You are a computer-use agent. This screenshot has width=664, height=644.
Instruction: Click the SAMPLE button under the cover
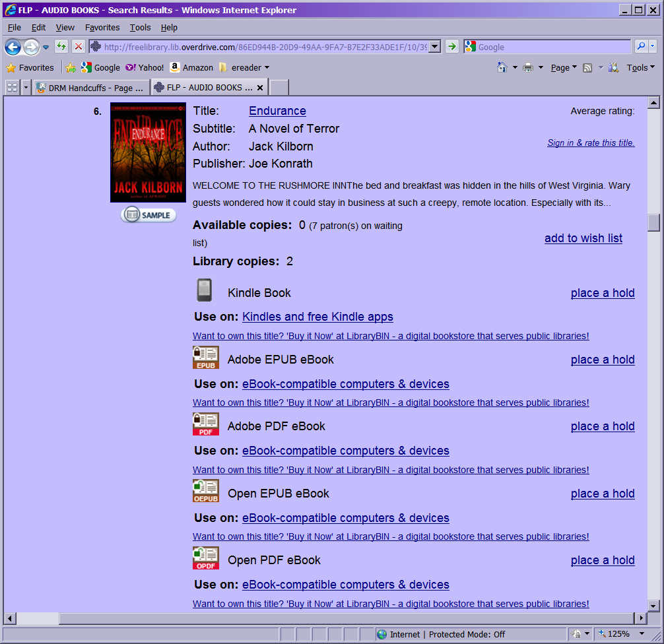[149, 214]
